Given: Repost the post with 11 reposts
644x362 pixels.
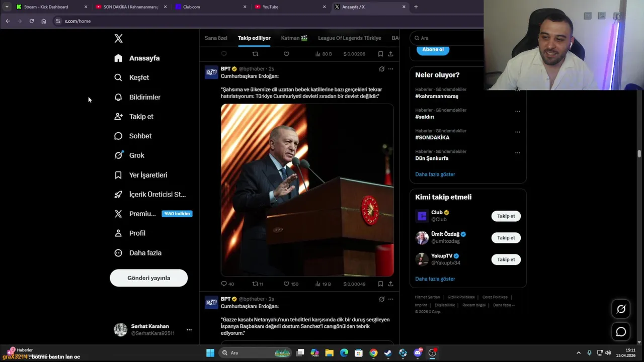Looking at the screenshot, I should 258,284.
